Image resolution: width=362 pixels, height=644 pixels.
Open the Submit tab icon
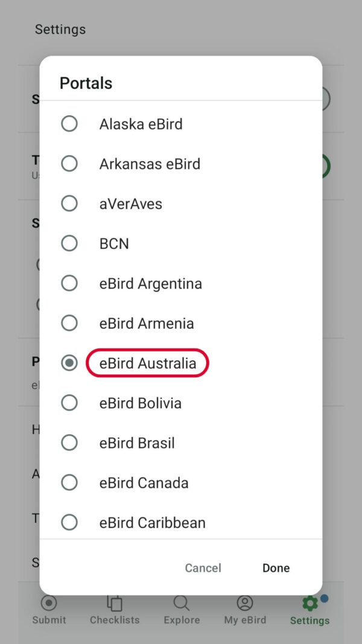pyautogui.click(x=49, y=603)
